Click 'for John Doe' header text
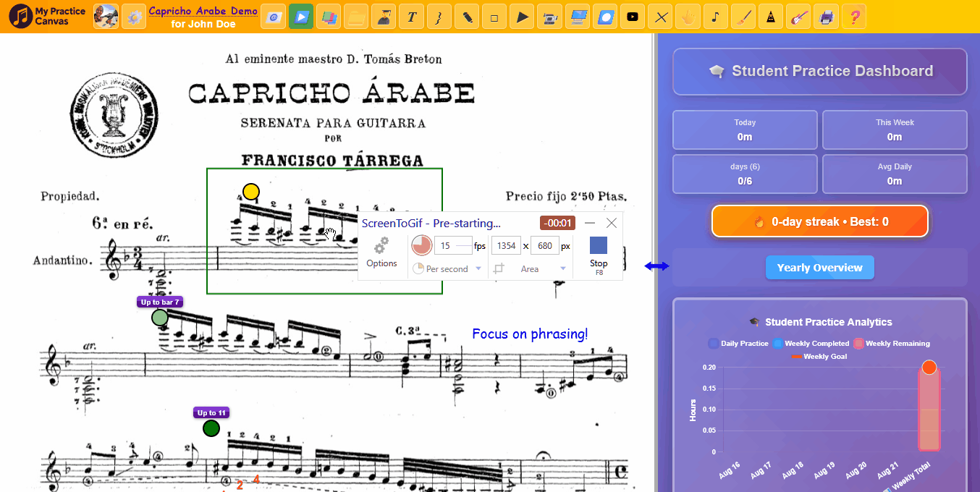 (x=203, y=24)
